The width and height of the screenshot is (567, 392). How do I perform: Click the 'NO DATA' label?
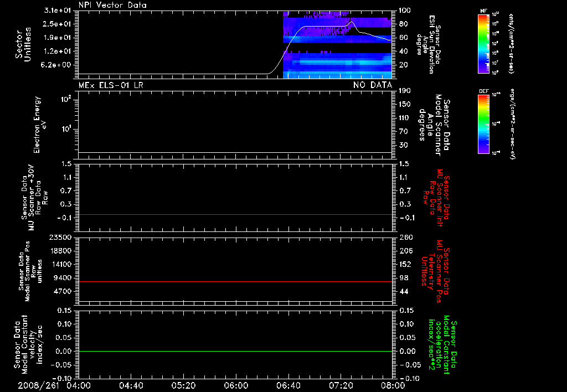tap(373, 85)
